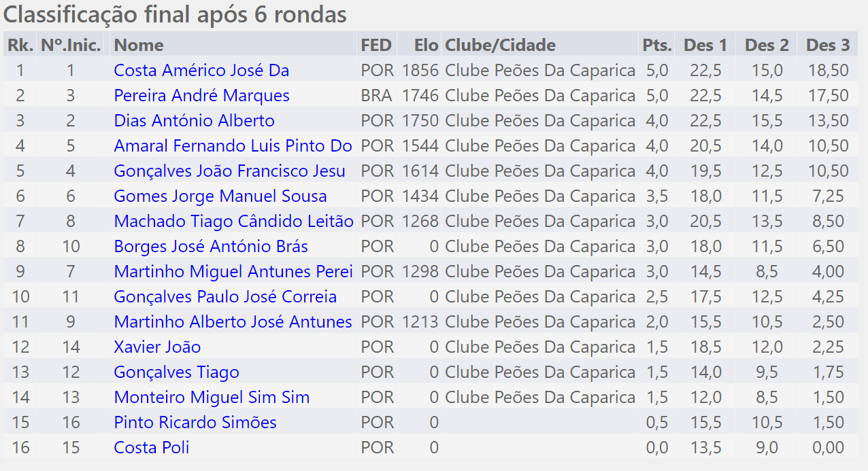Select Amaral Fernando Luis Pinto Do link

(233, 146)
